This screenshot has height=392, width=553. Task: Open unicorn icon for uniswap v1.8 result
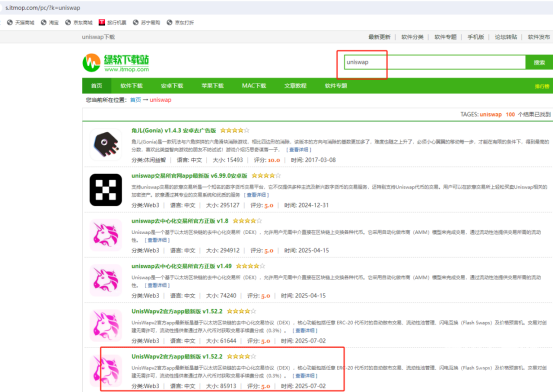point(105,235)
